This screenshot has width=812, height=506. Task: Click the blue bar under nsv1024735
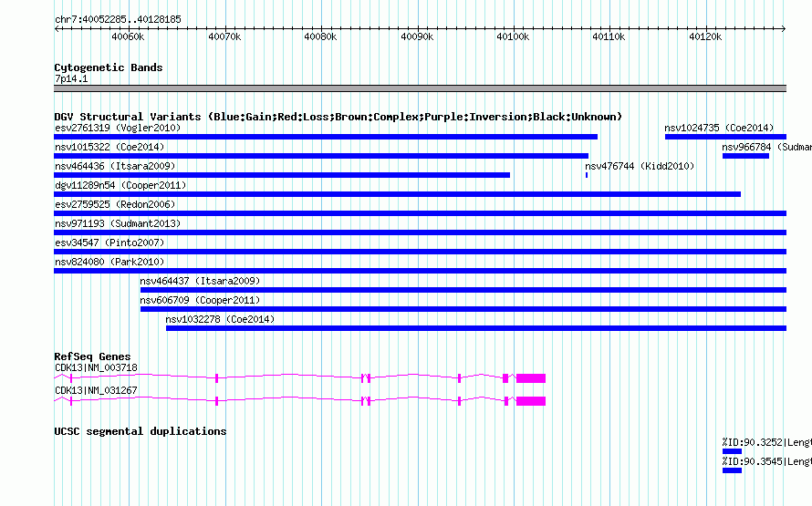pos(725,137)
